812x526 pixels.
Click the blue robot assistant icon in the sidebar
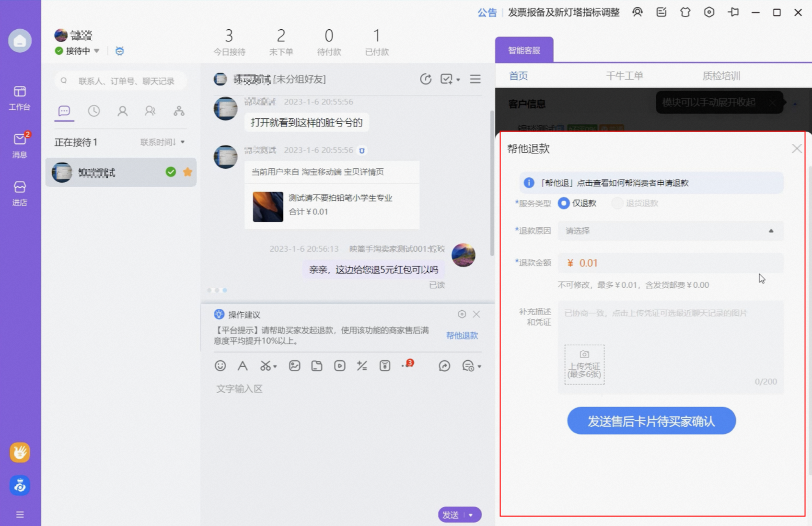coord(20,486)
